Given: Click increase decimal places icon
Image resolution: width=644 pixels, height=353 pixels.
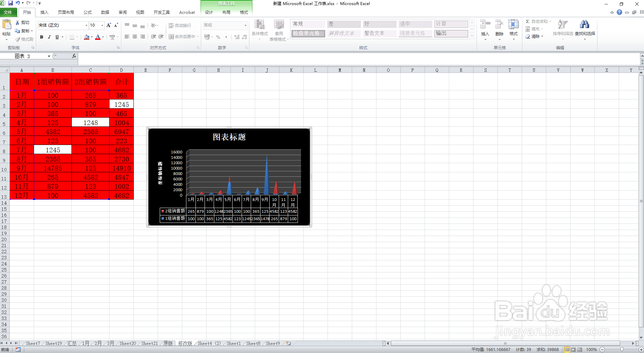Looking at the screenshot, I should (237, 37).
